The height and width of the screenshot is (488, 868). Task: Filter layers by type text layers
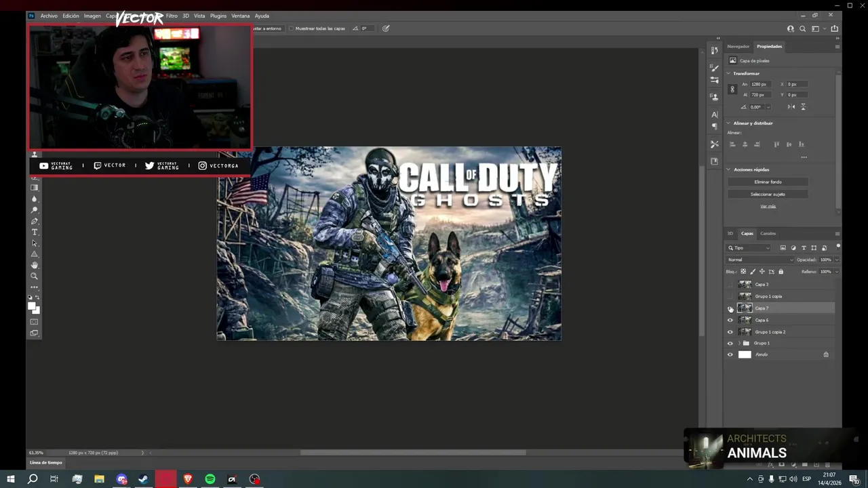pyautogui.click(x=804, y=248)
